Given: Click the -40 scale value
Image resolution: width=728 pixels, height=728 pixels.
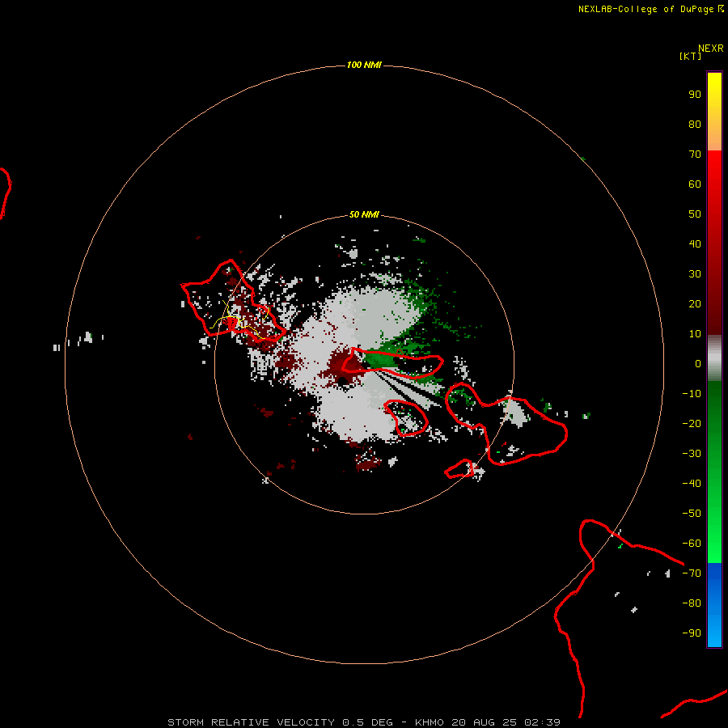Looking at the screenshot, I should pos(692,484).
